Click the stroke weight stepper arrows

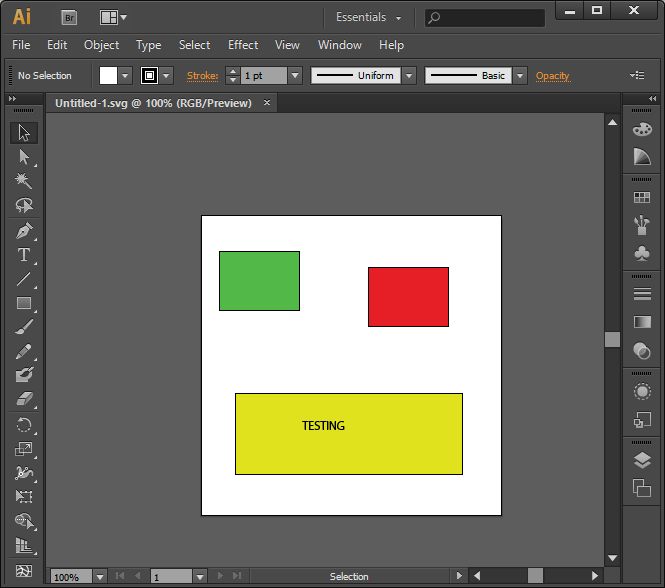click(232, 76)
